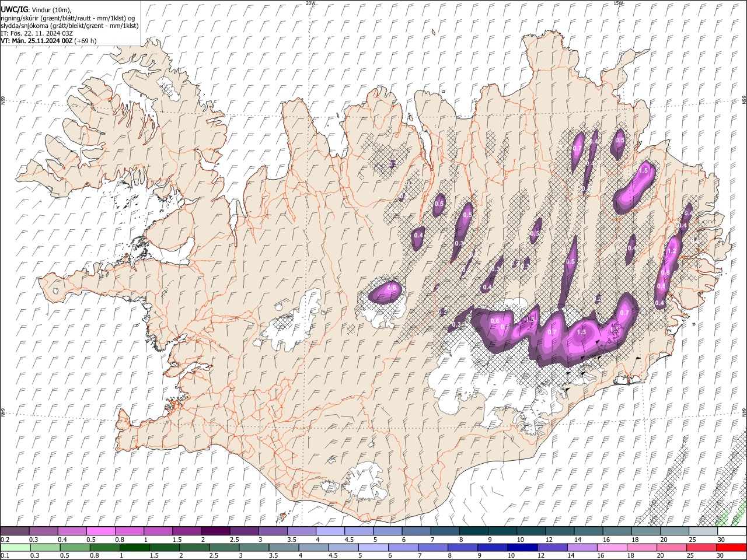This screenshot has height=560, width=747.
Task: Click the '64N' latitude label on right edge
Action: [x=744, y=412]
